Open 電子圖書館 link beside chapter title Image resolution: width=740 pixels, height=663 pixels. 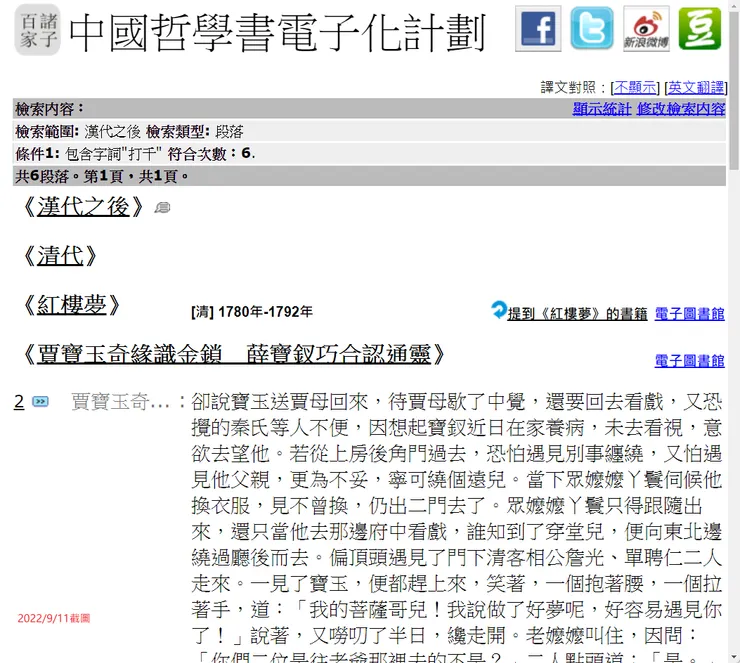point(690,361)
